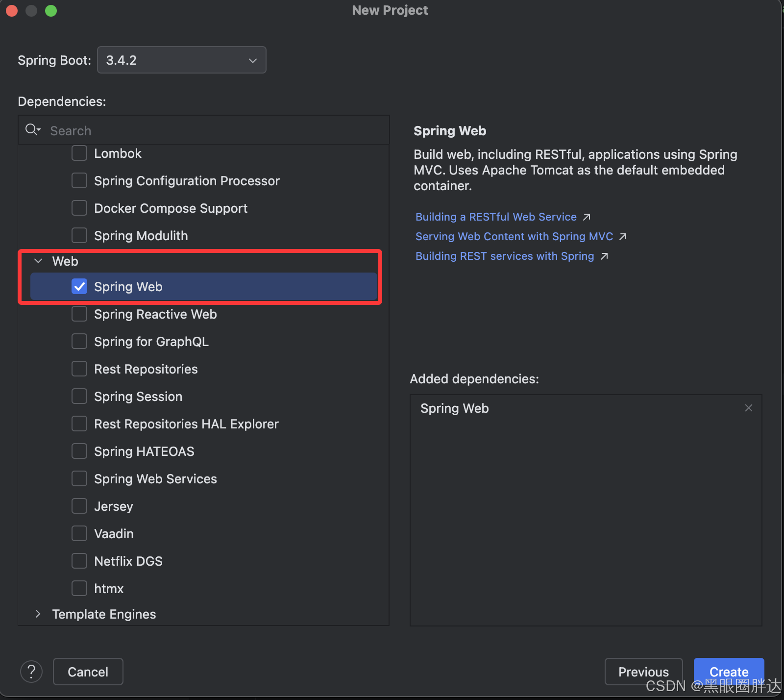
Task: Check the Rest Repositories box
Action: pos(79,369)
